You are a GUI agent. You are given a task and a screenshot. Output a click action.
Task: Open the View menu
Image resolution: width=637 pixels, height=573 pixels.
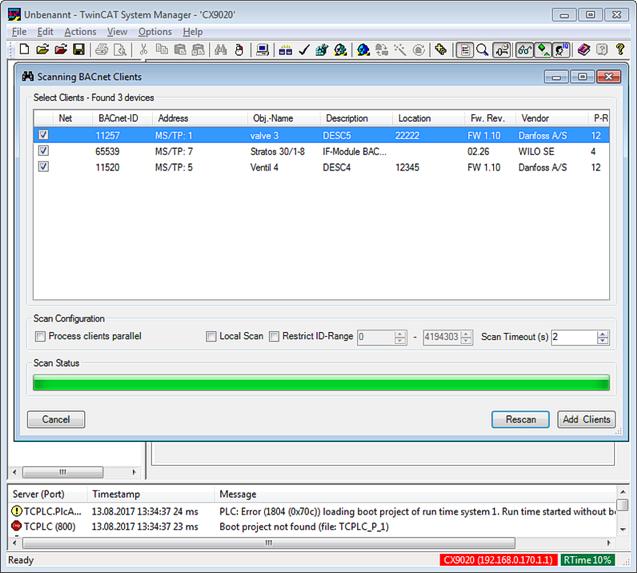117,32
